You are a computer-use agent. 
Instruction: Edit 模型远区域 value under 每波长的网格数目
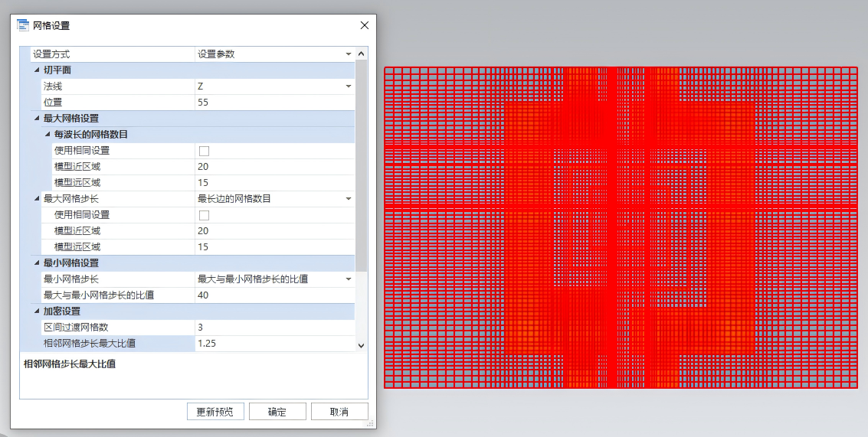click(274, 183)
